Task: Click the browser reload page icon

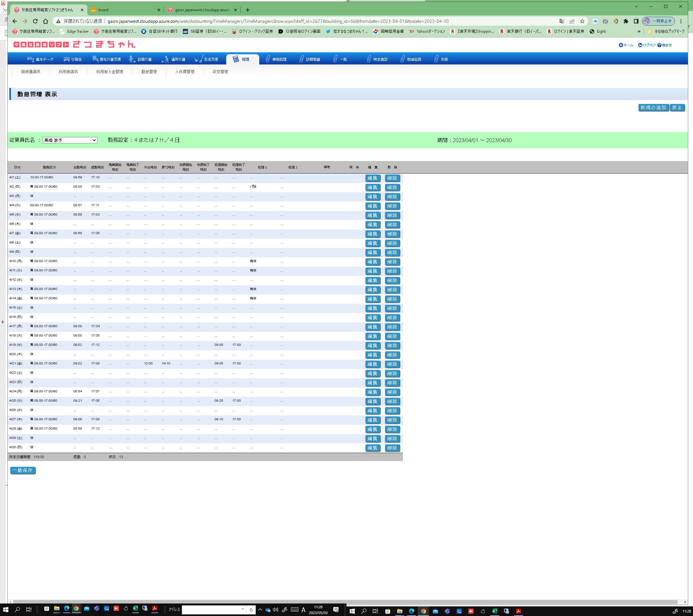Action: [35, 21]
